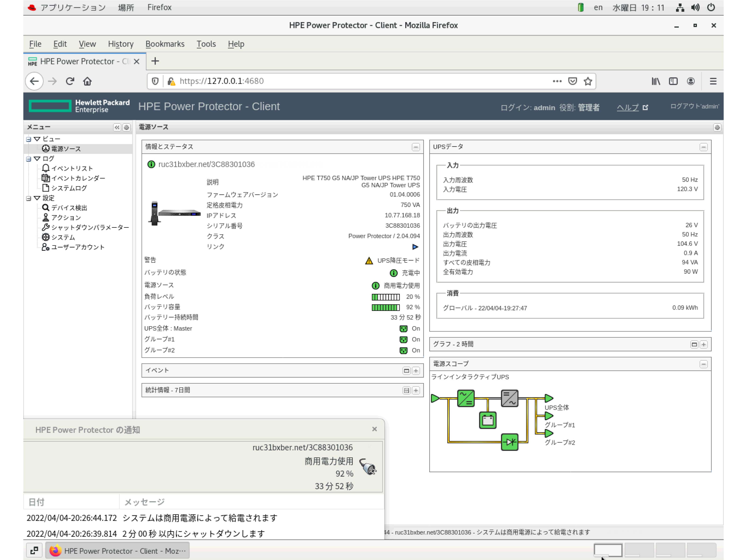Image resolution: width=747 pixels, height=560 pixels.
Task: Maximize the グラフ - 2 時間 panel
Action: [x=694, y=344]
